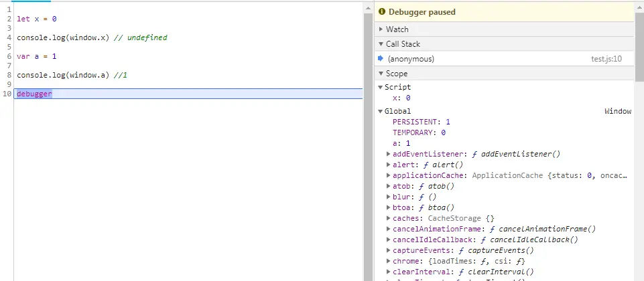644x281 pixels.
Task: Expand the cancelIdleCallback entry
Action: (389, 239)
